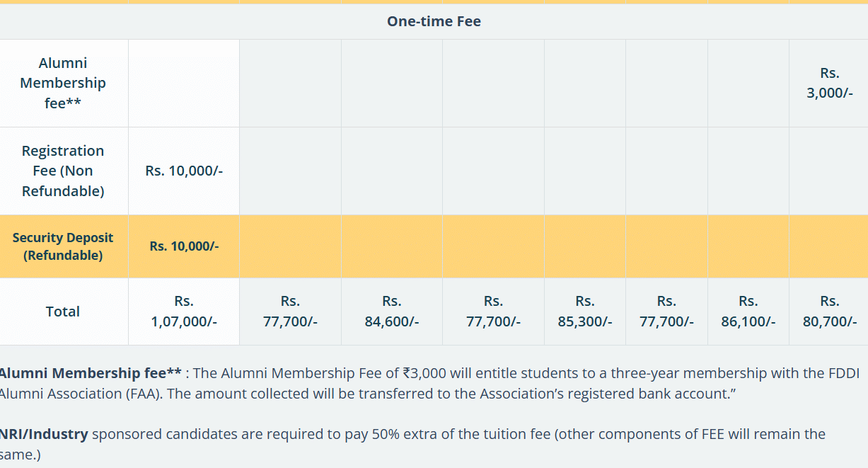Click the ₹3,000 amount in the footnote

tap(424, 373)
